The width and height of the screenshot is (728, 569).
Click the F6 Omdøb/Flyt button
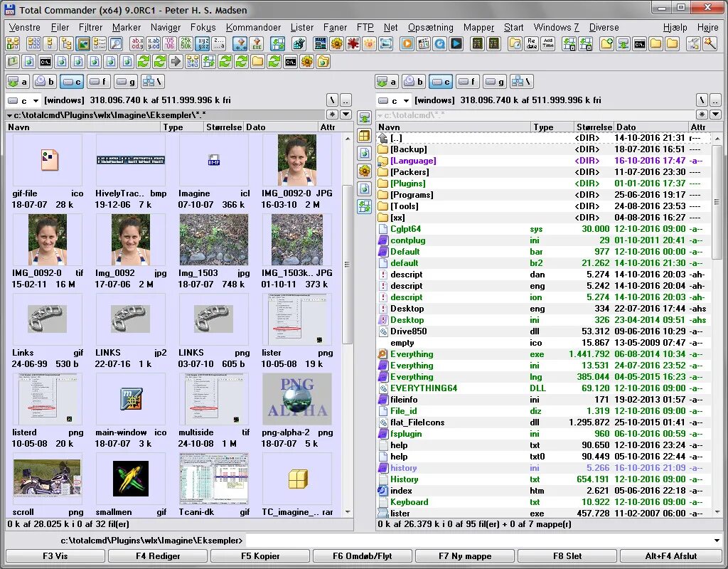(x=362, y=556)
